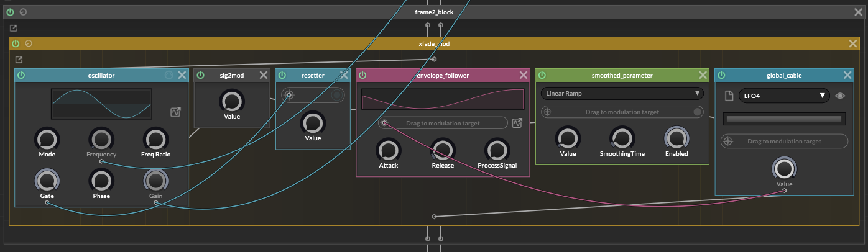Viewport: 868px width, 252px height.
Task: Select the frame2_block header title
Action: [433, 12]
